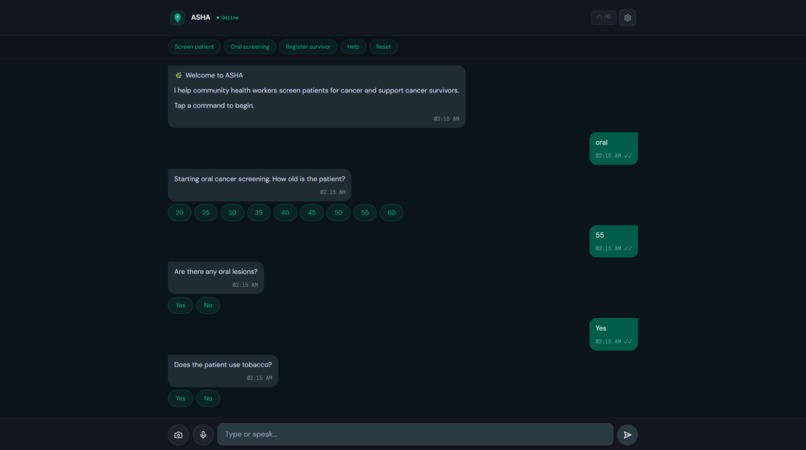
Task: Pick age 35 quick reply
Action: (x=259, y=213)
